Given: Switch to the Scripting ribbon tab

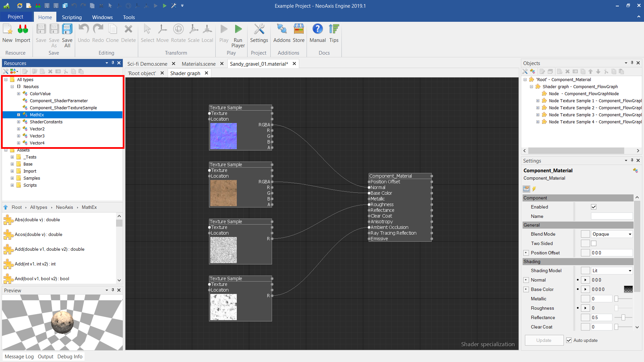Looking at the screenshot, I should point(71,17).
